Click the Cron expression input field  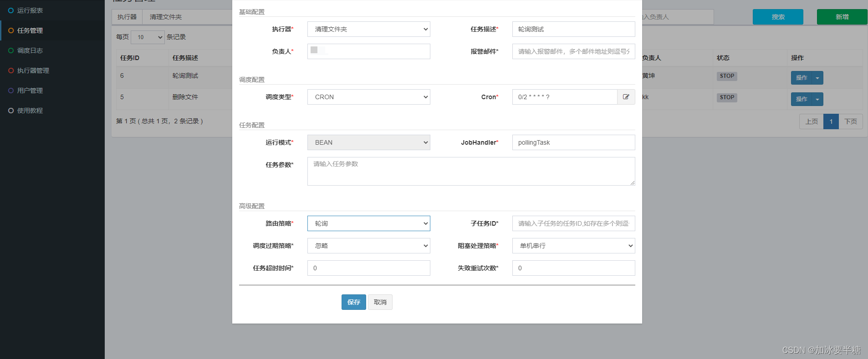coord(565,97)
